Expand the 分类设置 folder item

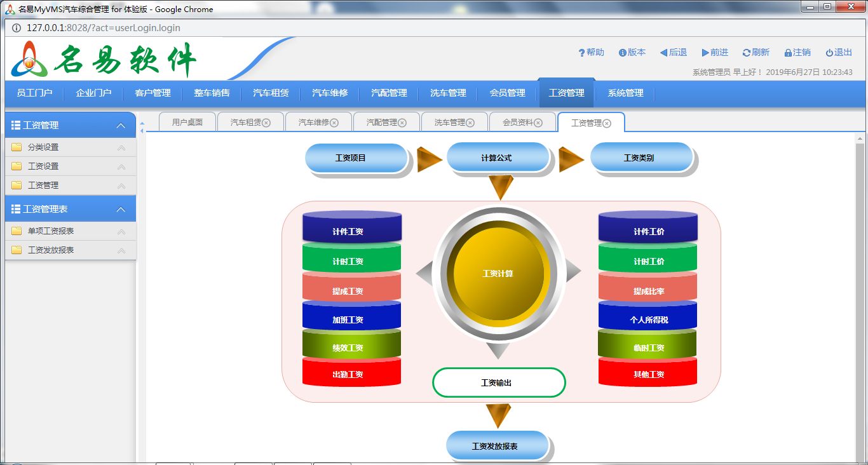tap(121, 147)
